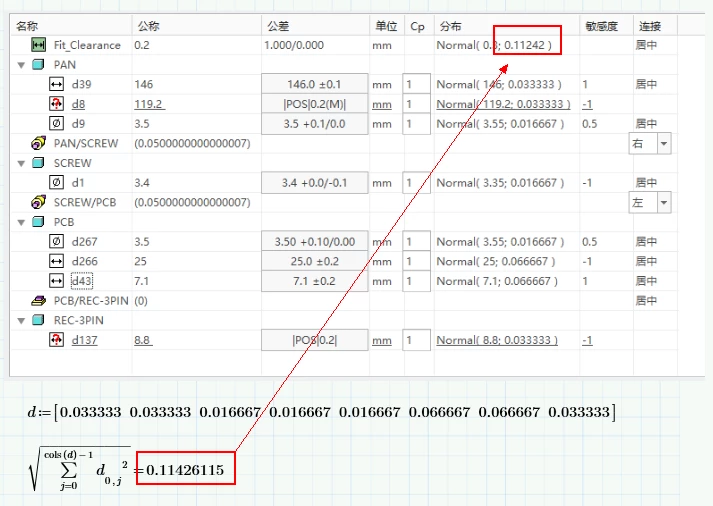713x506 pixels.
Task: Click the result value 0.11426115
Action: point(185,470)
